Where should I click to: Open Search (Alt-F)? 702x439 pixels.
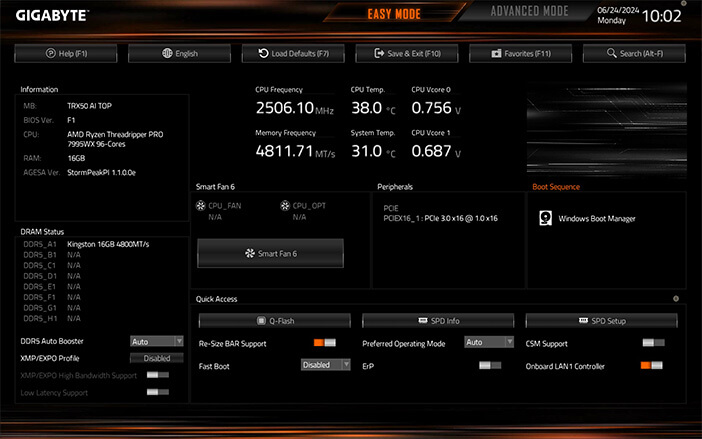[x=634, y=53]
